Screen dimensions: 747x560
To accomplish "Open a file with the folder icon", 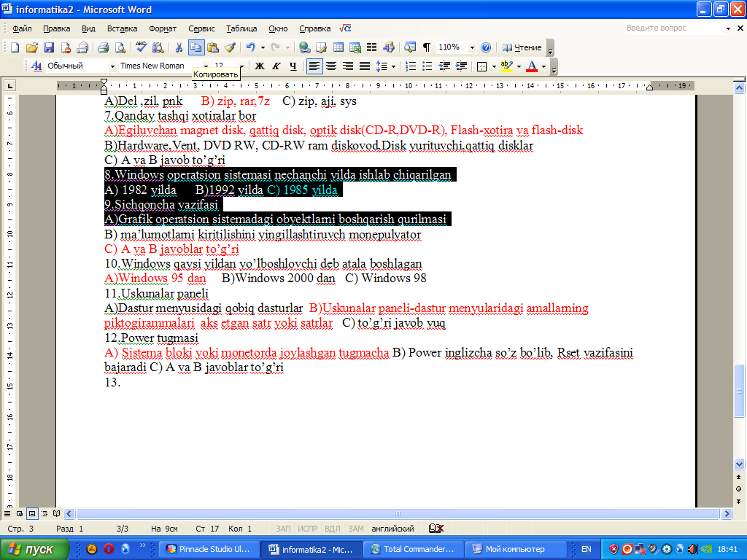I will point(32,47).
